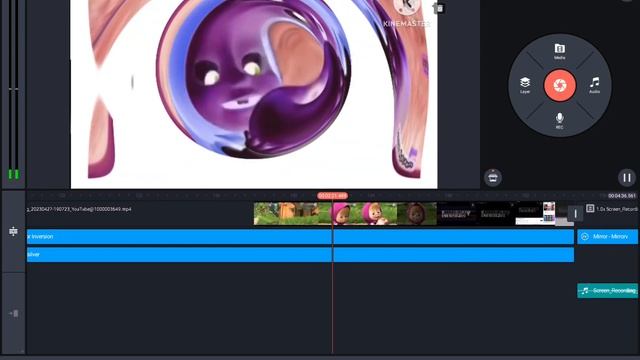
Task: Select the silver effect layer bar
Action: coord(300,255)
